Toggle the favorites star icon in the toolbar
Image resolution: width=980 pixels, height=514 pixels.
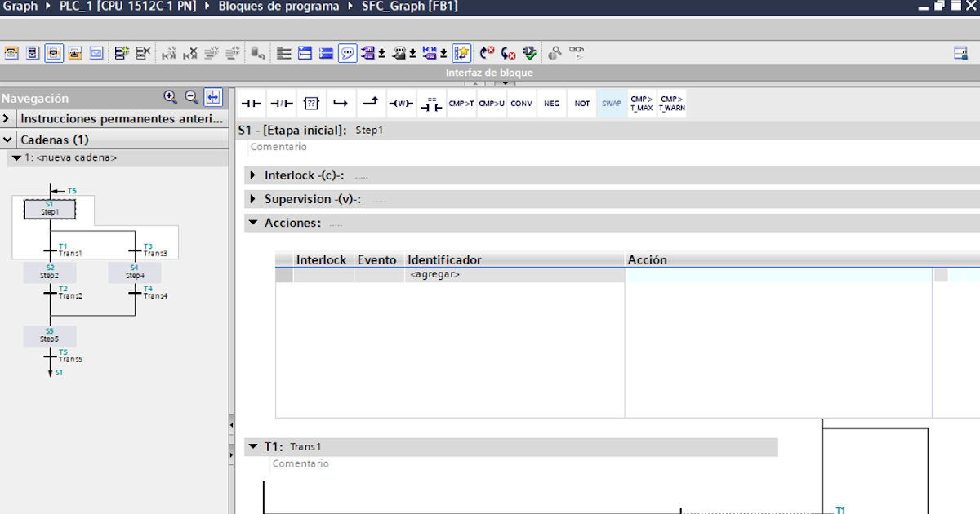pyautogui.click(x=462, y=52)
